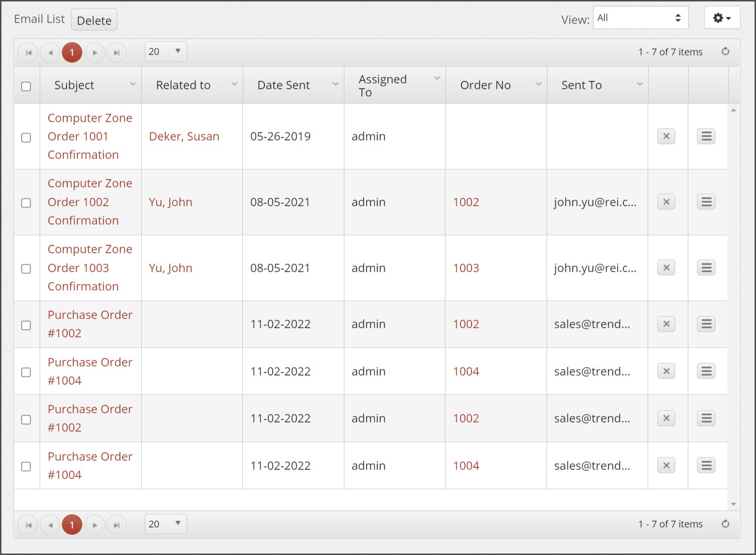Open the View dropdown showing All
The height and width of the screenshot is (555, 756).
641,18
